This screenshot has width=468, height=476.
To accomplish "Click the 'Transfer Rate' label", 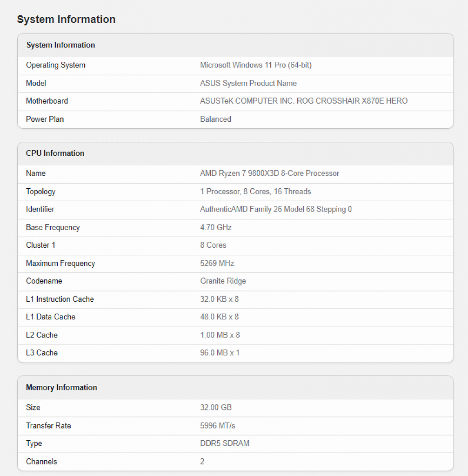I will point(48,425).
